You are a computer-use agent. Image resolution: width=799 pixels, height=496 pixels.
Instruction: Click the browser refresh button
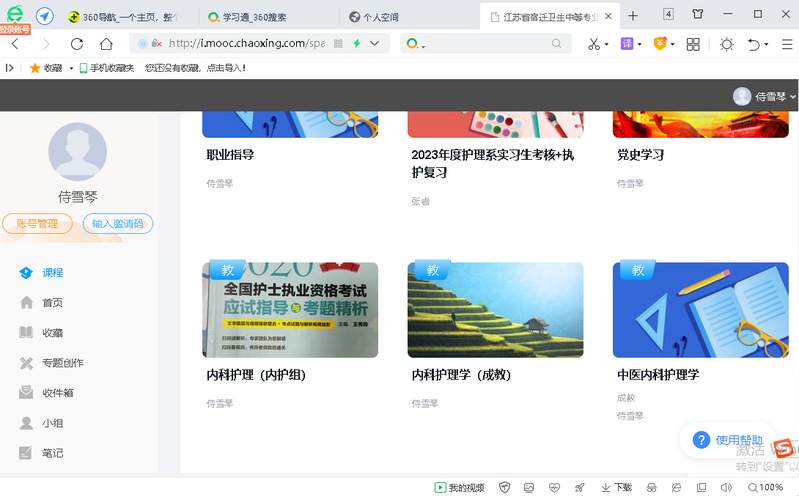[77, 44]
